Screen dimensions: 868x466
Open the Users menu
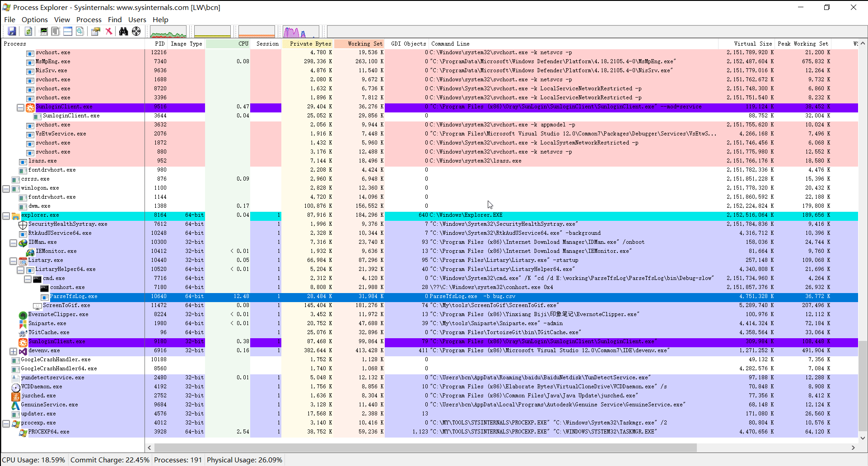click(137, 19)
